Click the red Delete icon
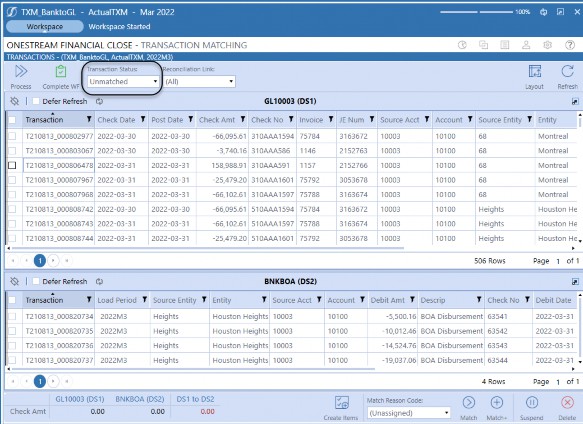Viewport: 583px width, 424px height. tap(567, 402)
